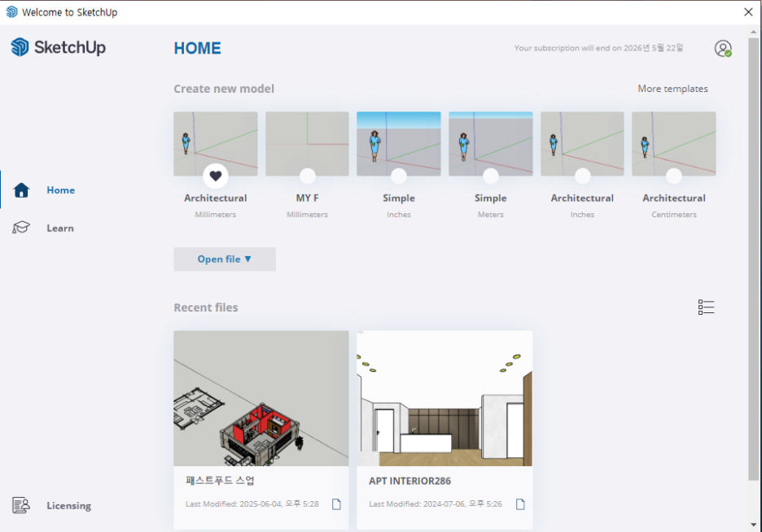Set Simple Meters template as favorite
Image resolution: width=762 pixels, height=532 pixels.
point(490,176)
